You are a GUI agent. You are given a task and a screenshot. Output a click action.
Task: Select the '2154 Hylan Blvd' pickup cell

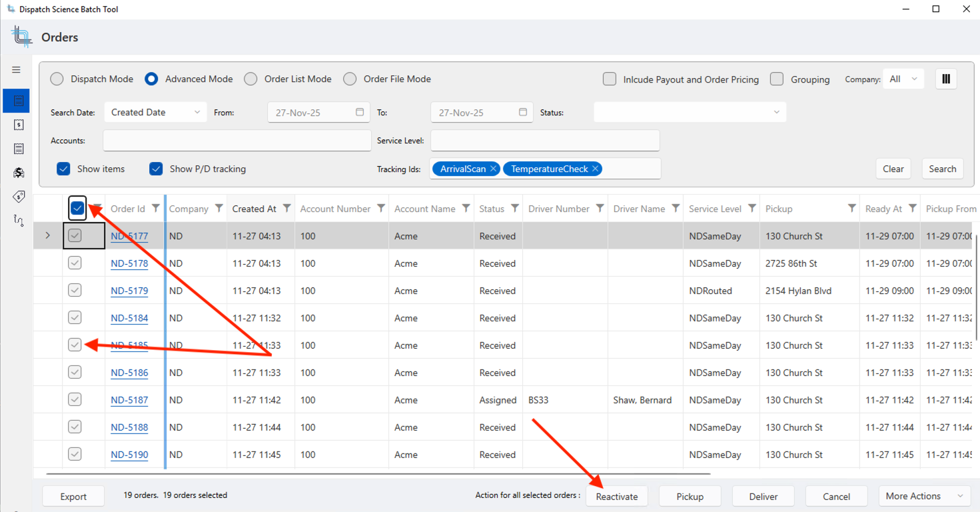[809, 291]
